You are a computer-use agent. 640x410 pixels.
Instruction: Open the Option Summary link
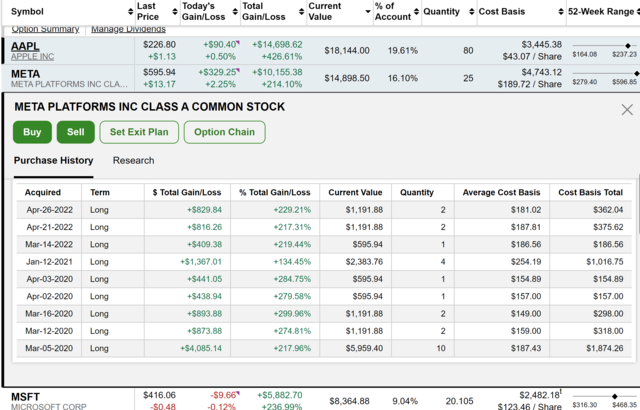pyautogui.click(x=45, y=29)
